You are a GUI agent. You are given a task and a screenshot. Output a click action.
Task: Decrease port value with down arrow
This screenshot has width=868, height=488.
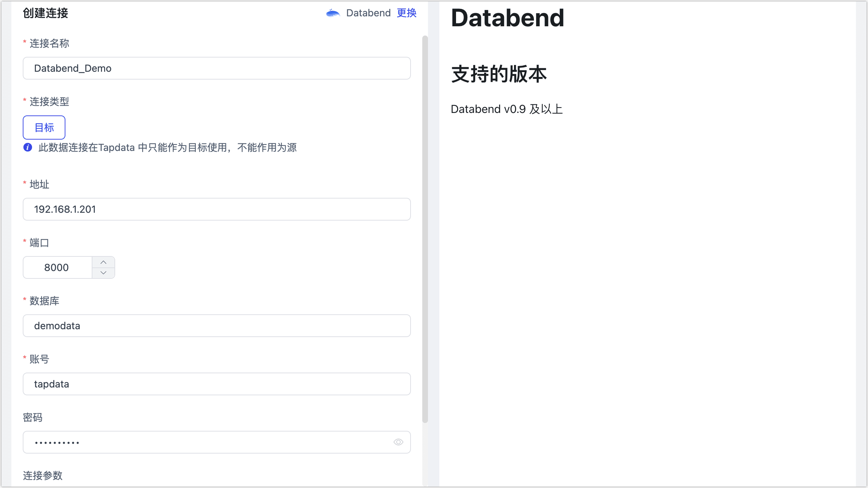click(x=103, y=273)
